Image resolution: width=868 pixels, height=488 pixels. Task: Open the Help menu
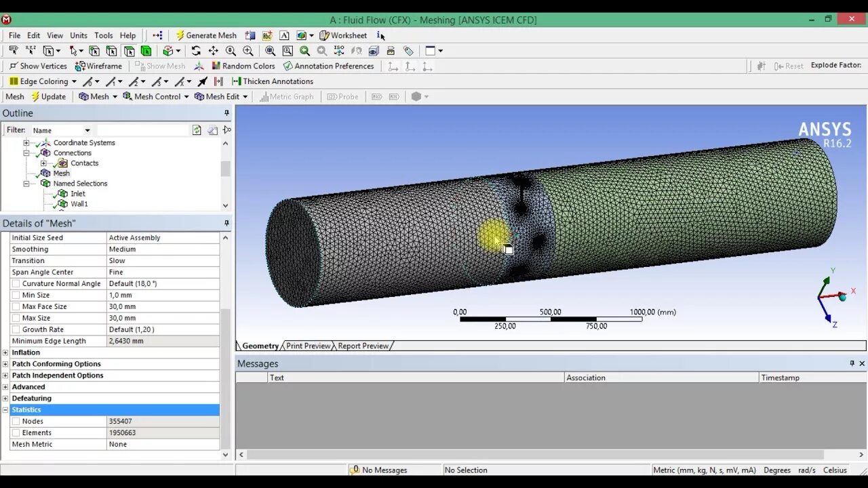point(128,35)
